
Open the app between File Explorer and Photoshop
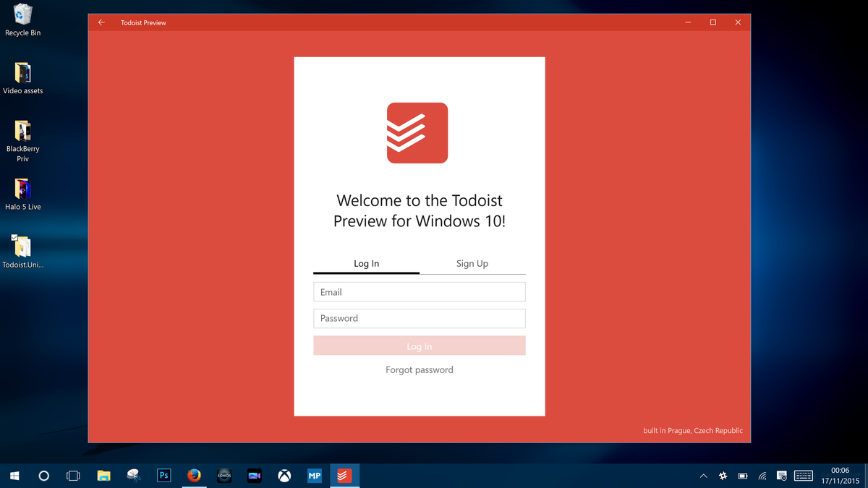click(134, 476)
